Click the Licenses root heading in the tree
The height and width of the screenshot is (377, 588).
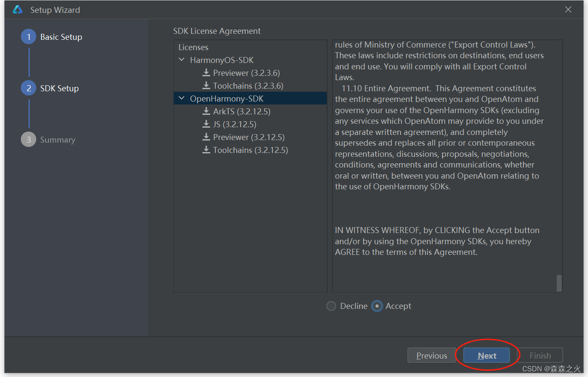(x=193, y=47)
